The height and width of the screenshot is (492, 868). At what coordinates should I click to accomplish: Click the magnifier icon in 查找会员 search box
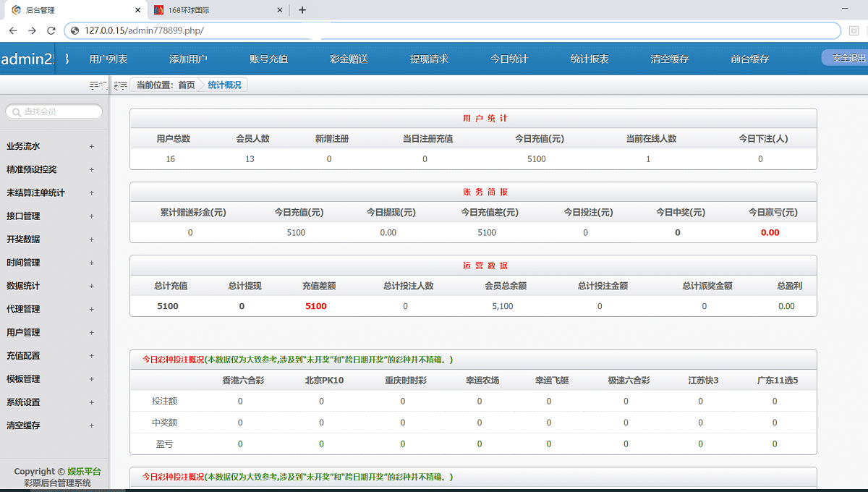pos(17,111)
